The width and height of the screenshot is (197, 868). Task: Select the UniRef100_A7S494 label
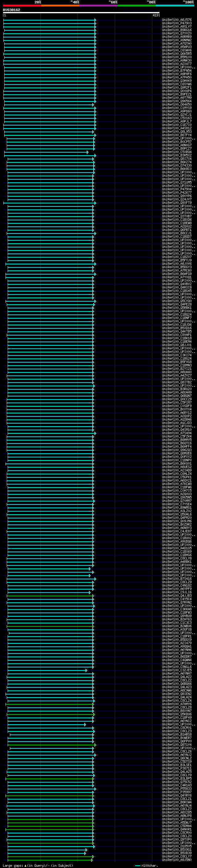coord(177,433)
